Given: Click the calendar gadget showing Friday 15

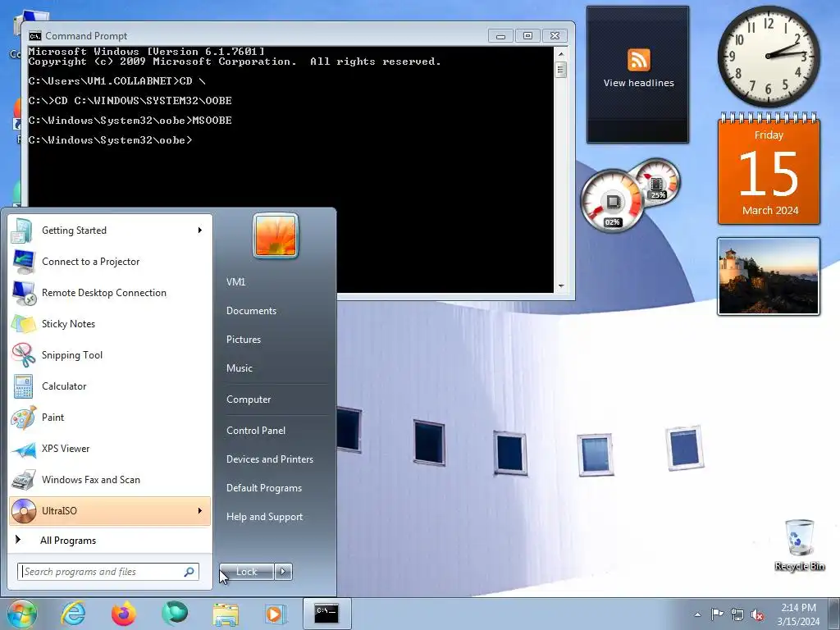Looking at the screenshot, I should (769, 169).
